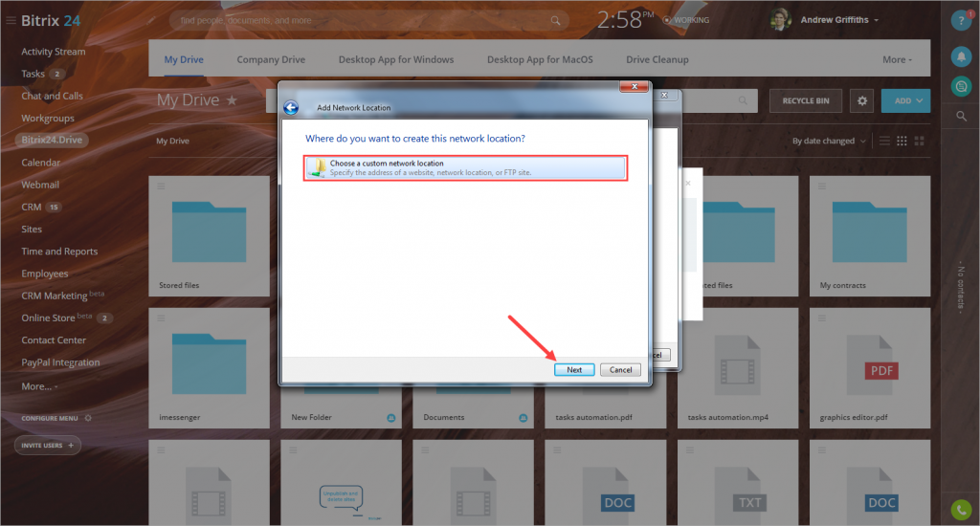Switch to list view icon
The height and width of the screenshot is (526, 980).
pos(884,142)
